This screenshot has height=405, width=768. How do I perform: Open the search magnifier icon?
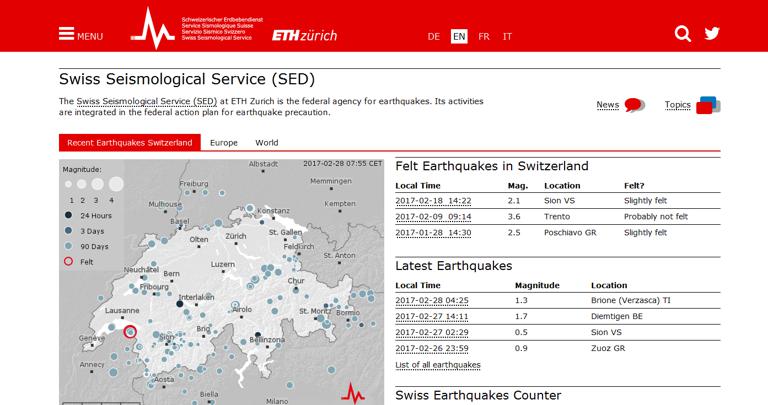683,34
